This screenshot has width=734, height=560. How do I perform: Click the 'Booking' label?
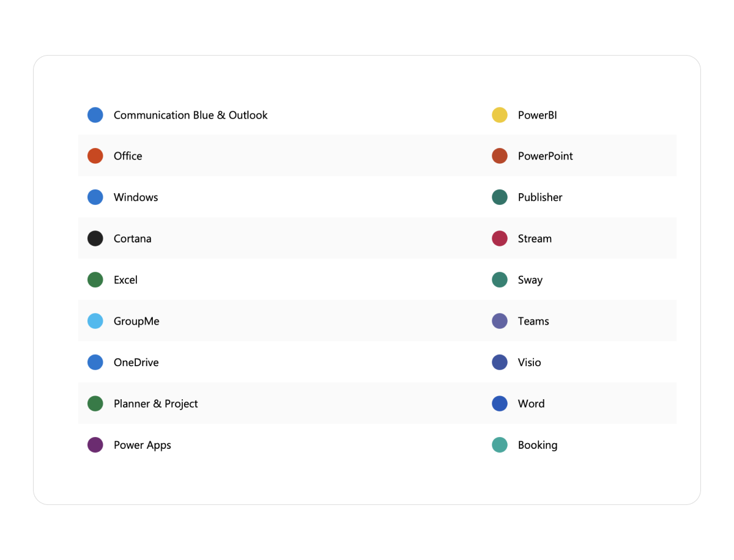click(x=538, y=445)
